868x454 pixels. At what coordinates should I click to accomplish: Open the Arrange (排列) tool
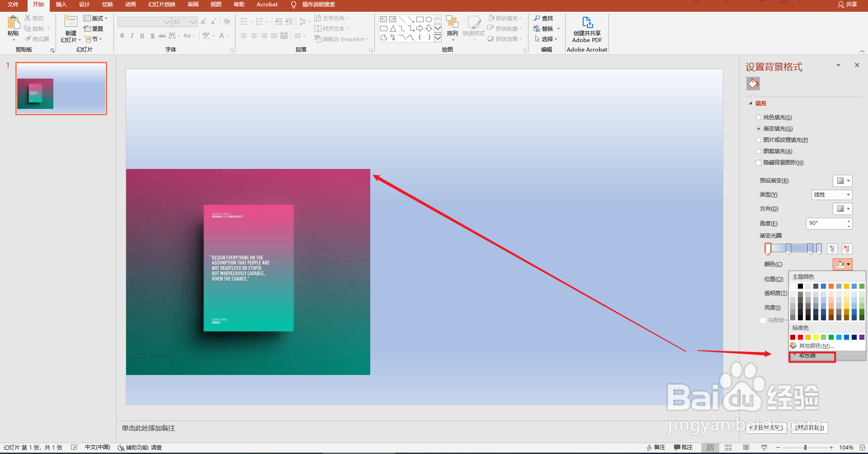tap(452, 27)
